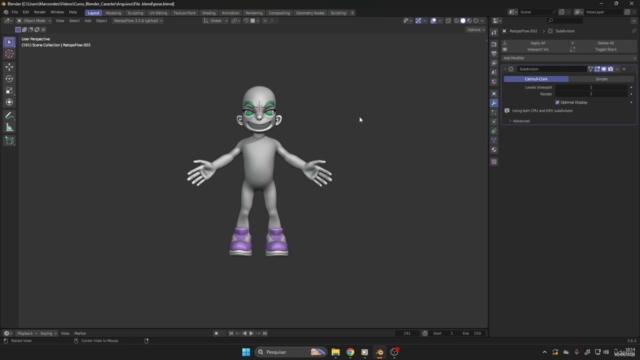Select the 3D Cursor tool
This screenshot has width=640, height=360.
coord(9,54)
